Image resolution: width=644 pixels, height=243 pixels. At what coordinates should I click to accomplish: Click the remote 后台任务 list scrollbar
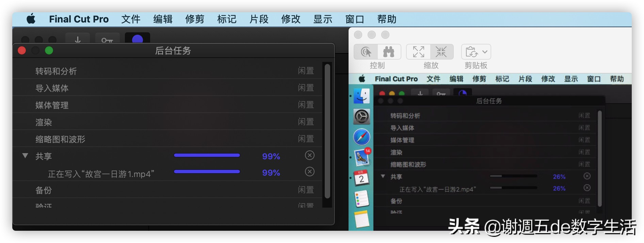600,158
